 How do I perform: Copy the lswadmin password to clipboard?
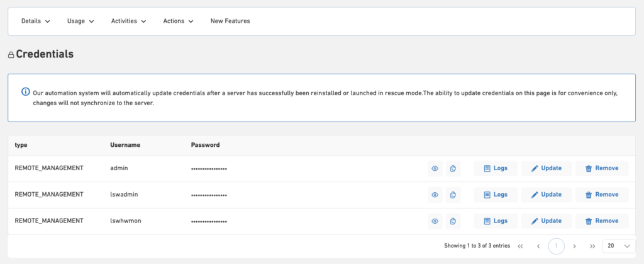click(x=453, y=195)
